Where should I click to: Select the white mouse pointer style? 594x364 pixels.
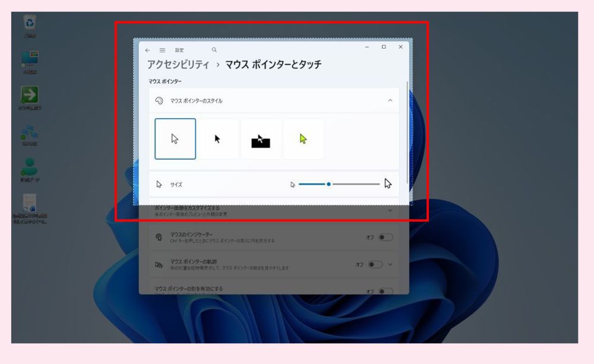pyautogui.click(x=175, y=139)
